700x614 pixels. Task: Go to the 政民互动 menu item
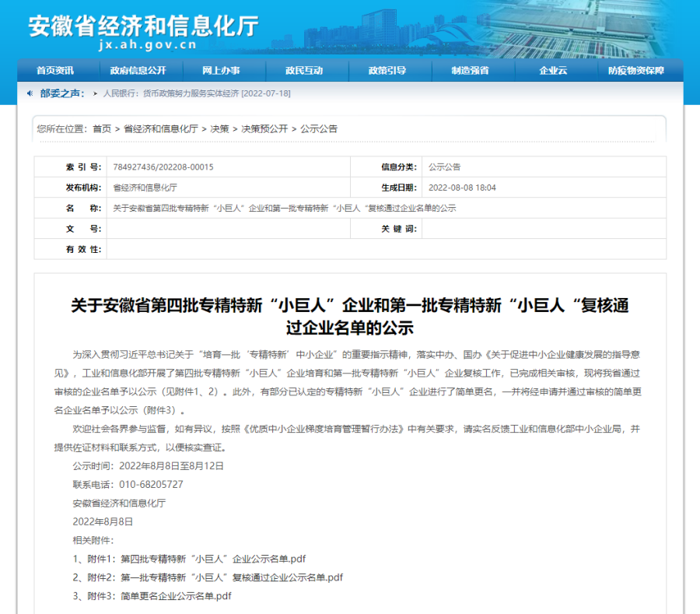click(x=304, y=71)
